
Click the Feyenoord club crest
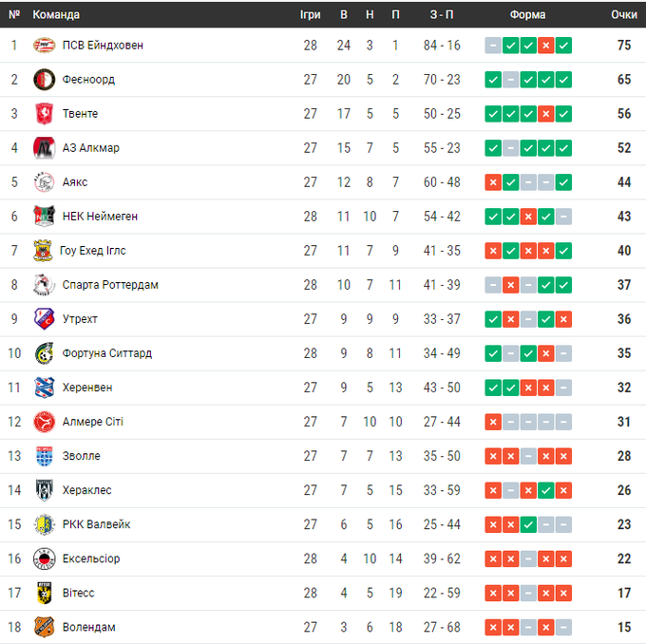click(x=45, y=80)
